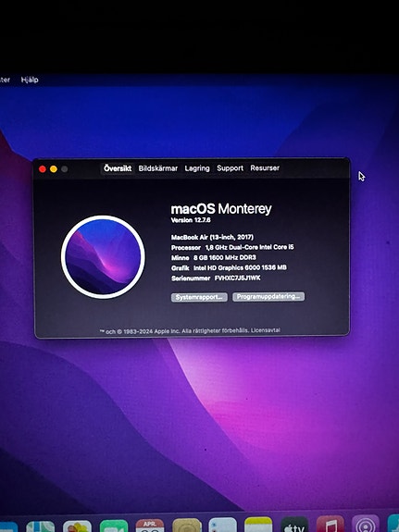Click the Programuppdatering button
The image size is (399, 532).
(268, 297)
